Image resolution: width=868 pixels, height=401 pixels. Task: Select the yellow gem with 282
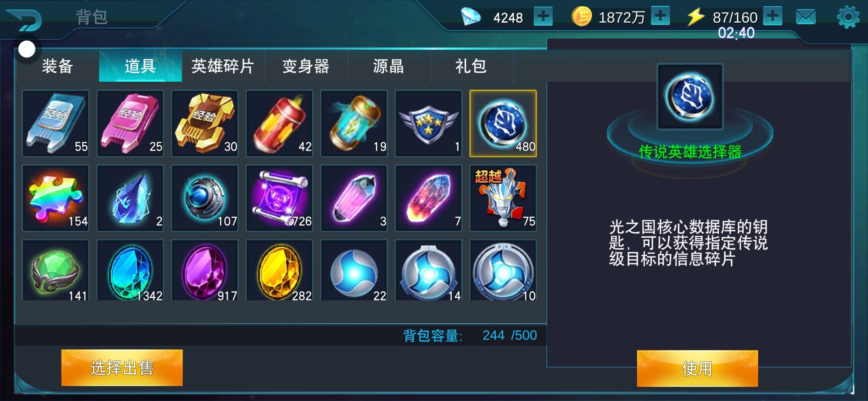[x=279, y=270]
